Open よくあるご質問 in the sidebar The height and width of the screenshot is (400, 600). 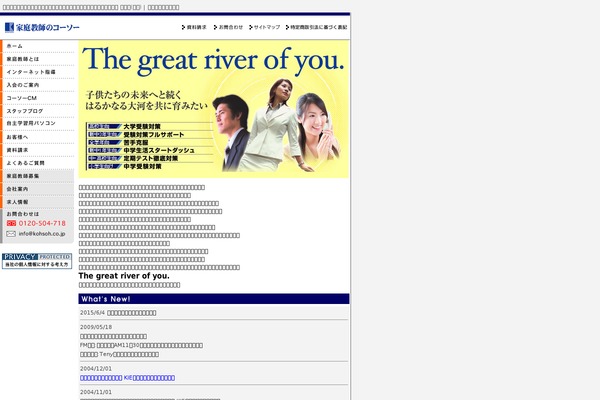click(x=38, y=163)
